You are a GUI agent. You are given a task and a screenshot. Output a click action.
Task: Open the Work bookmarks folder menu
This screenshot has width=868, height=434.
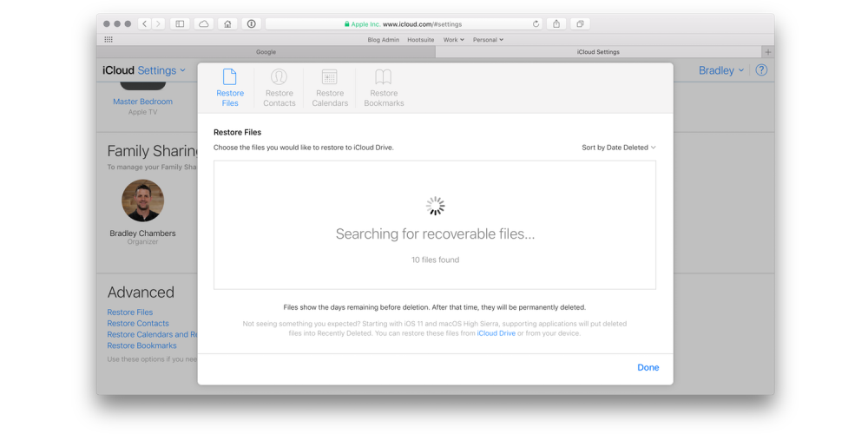pyautogui.click(x=453, y=40)
